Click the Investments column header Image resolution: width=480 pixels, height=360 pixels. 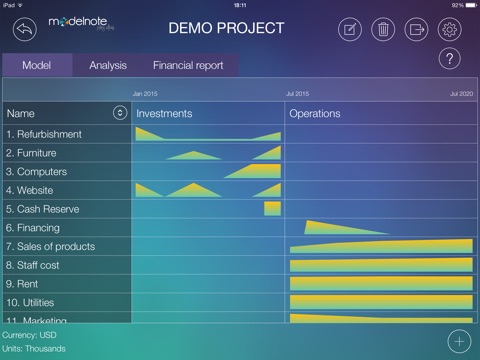coord(164,113)
